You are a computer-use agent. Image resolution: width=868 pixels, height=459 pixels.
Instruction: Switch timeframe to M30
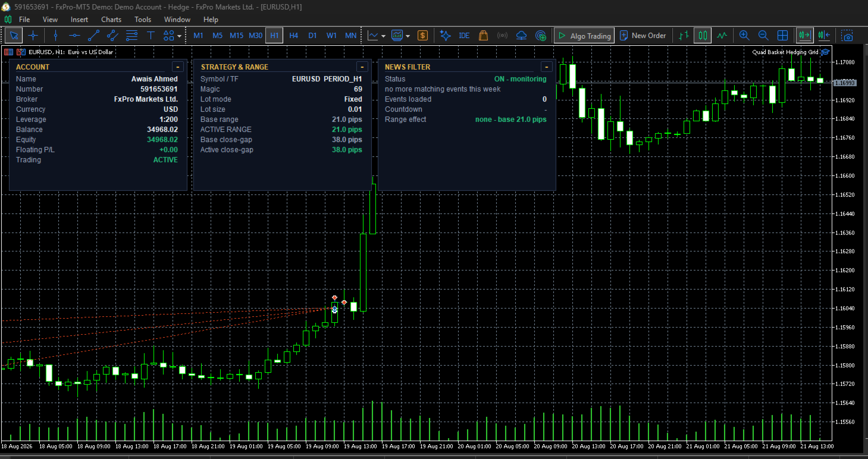tap(255, 36)
